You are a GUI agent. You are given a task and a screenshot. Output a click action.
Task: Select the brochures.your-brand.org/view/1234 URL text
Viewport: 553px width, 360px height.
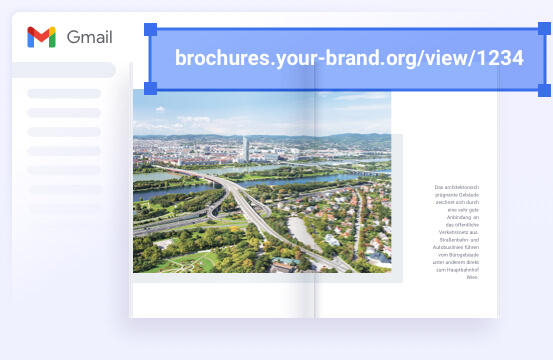pyautogui.click(x=349, y=58)
